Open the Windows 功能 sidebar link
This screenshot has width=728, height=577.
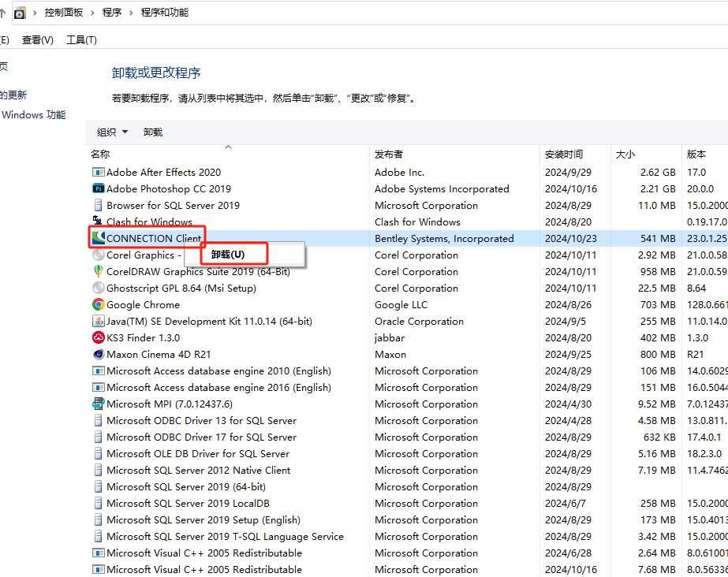coord(33,114)
